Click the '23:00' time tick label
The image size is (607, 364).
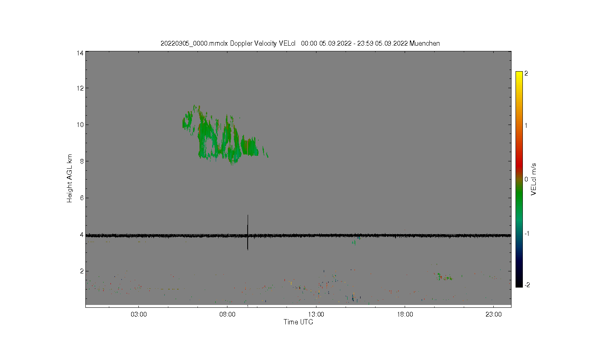pos(494,314)
